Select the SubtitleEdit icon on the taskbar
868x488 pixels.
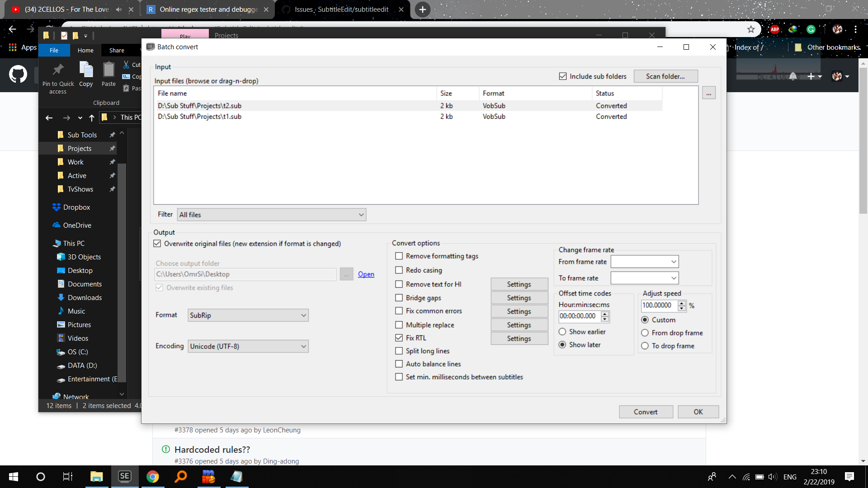point(125,476)
